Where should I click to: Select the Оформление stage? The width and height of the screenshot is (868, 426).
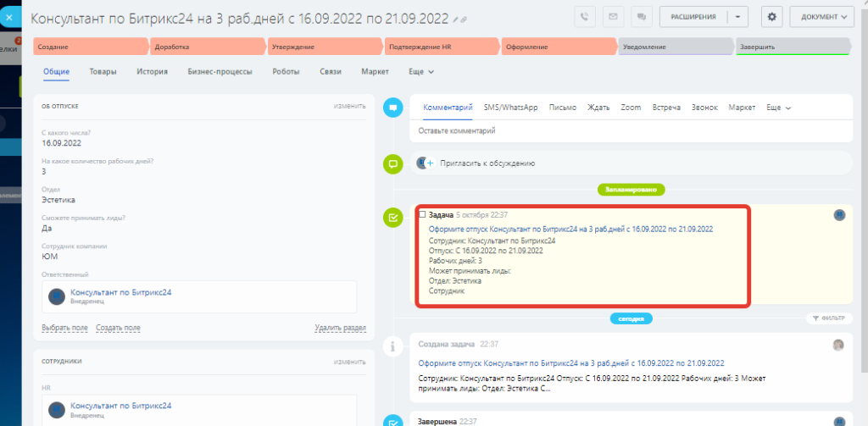click(559, 47)
